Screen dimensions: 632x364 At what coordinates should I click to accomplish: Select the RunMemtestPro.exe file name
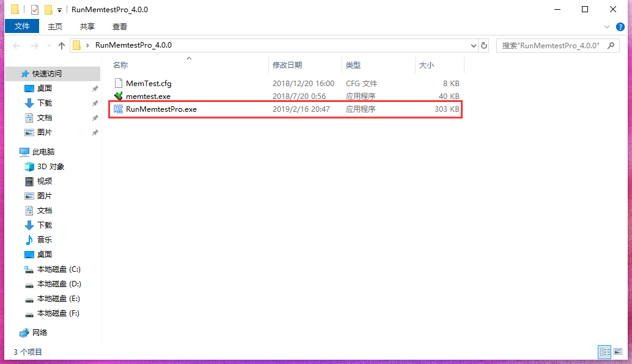click(x=161, y=109)
